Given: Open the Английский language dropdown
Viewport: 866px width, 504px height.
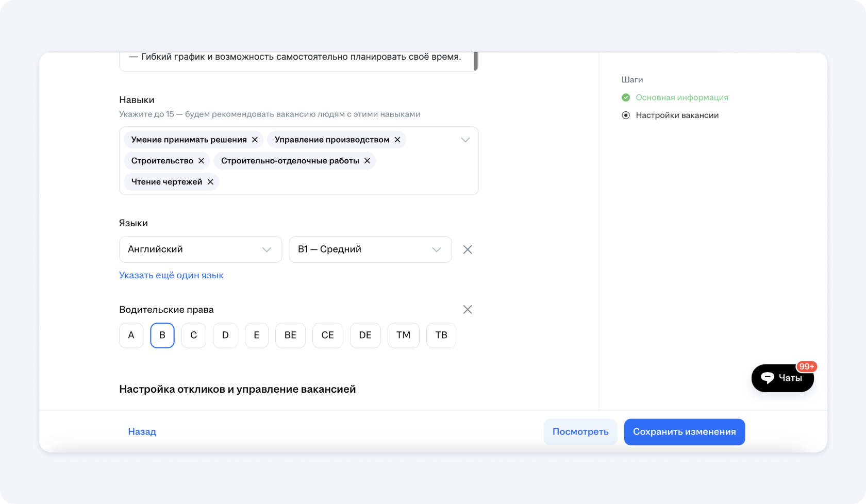Looking at the screenshot, I should (201, 249).
